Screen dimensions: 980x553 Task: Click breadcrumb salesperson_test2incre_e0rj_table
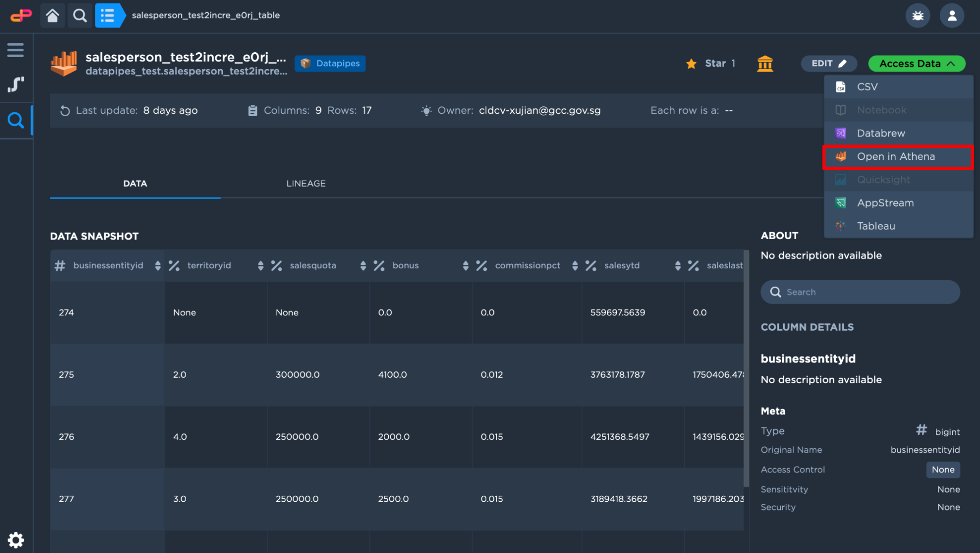pyautogui.click(x=205, y=15)
